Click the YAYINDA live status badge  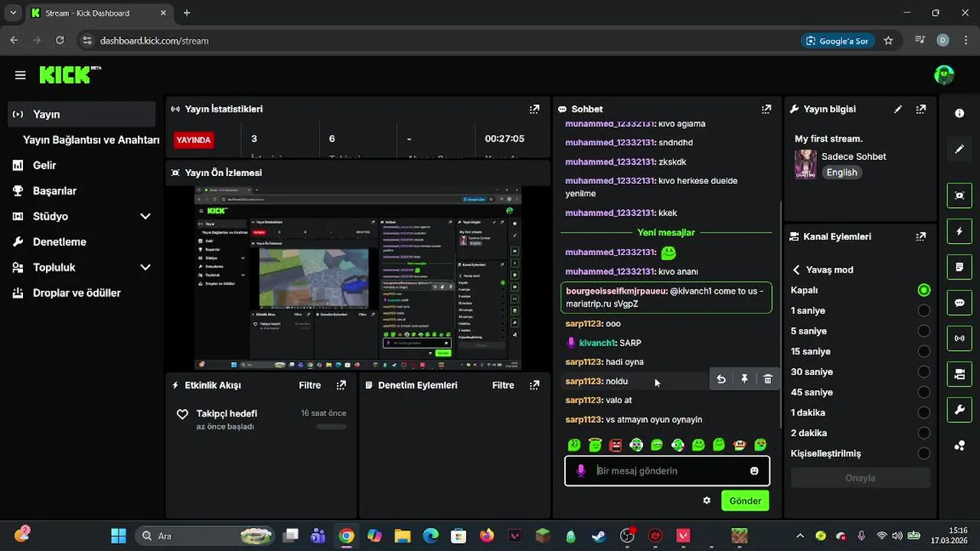193,140
